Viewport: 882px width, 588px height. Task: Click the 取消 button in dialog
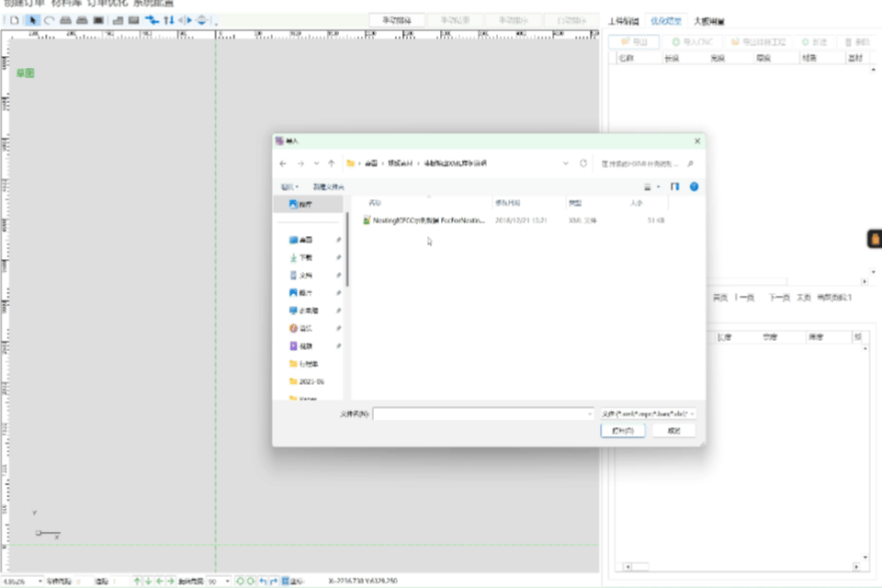[673, 431]
